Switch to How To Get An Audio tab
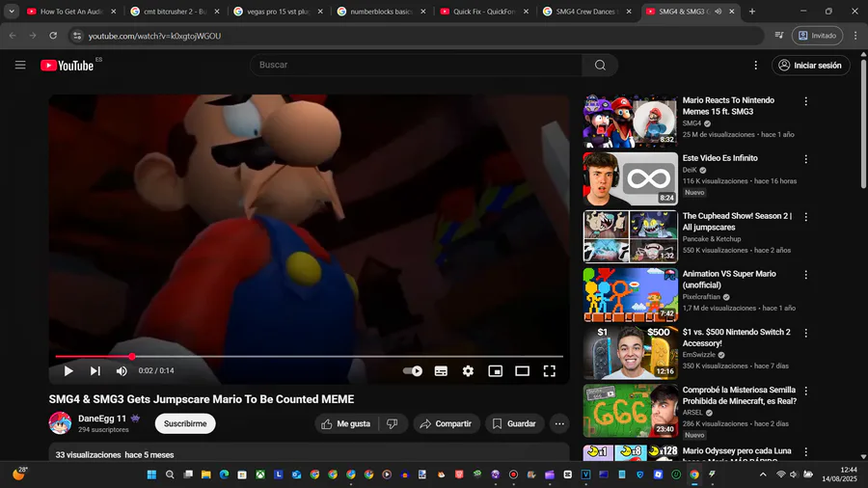The image size is (868, 488). tap(70, 11)
